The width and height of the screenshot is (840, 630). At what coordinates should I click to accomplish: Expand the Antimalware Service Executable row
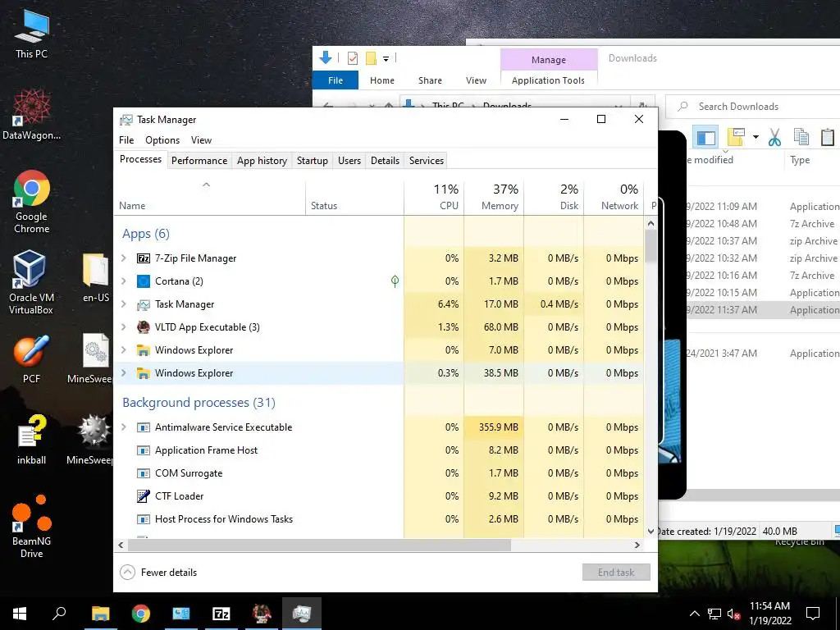124,427
